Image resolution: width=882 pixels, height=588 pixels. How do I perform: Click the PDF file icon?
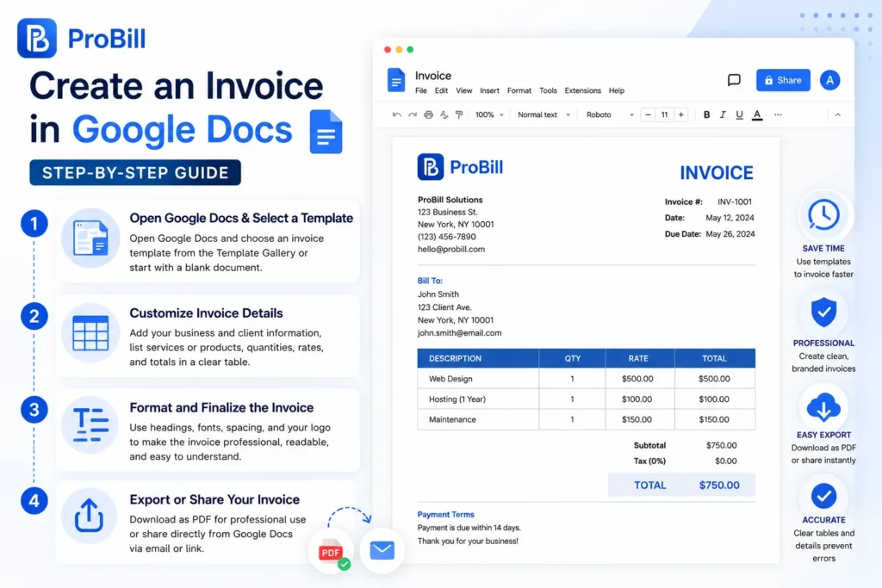332,552
